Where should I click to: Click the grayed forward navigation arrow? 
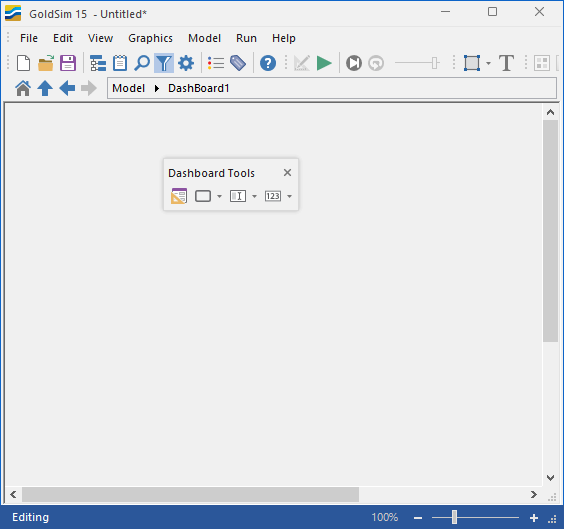pos(89,88)
